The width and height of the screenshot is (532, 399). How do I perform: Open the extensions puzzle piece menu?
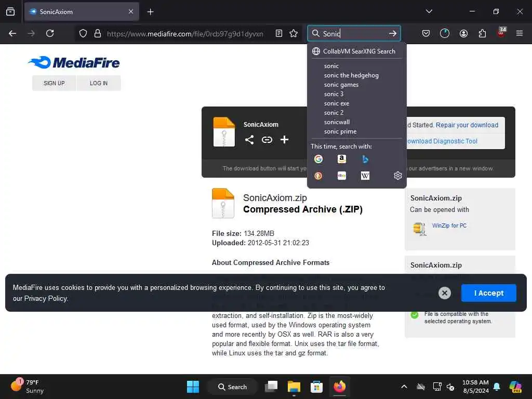[x=482, y=33]
